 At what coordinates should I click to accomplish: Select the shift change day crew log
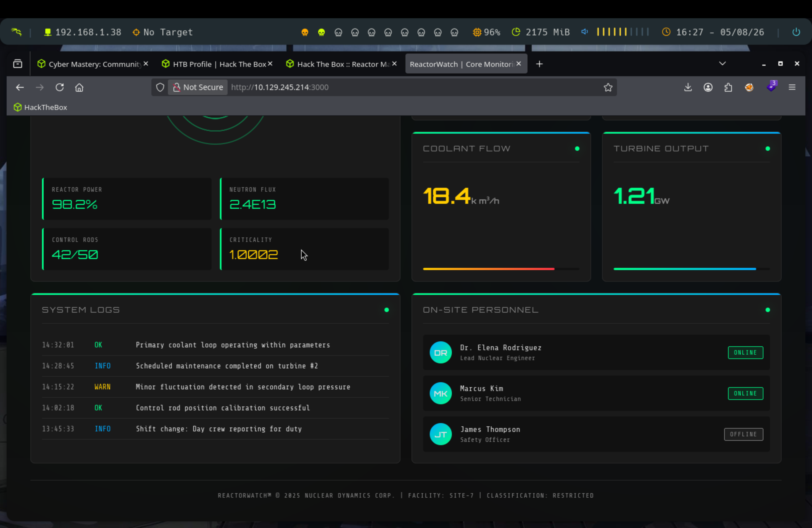point(215,429)
